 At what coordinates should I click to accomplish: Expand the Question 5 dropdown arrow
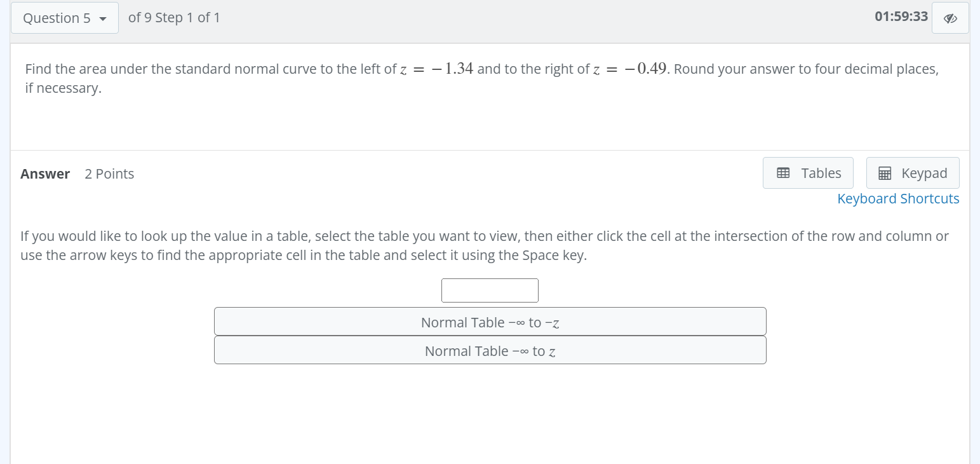tap(103, 18)
